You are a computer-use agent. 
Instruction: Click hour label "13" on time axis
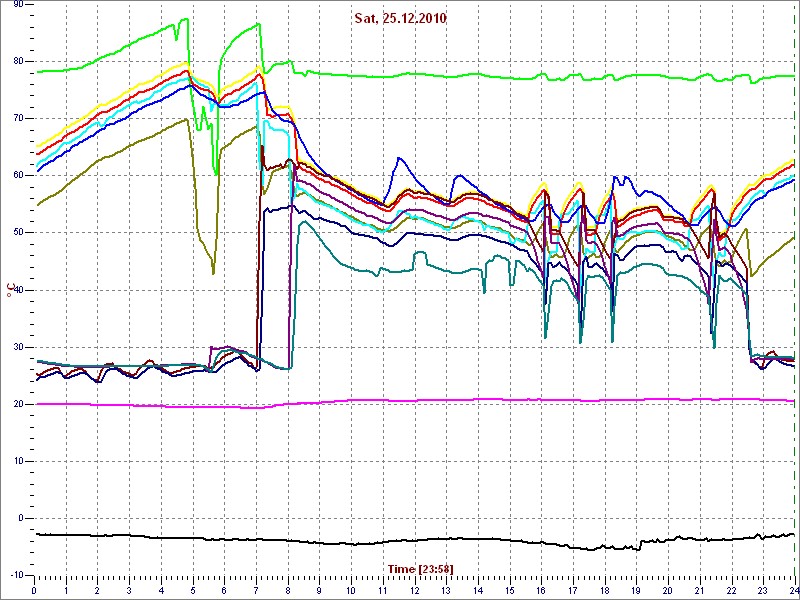[446, 590]
